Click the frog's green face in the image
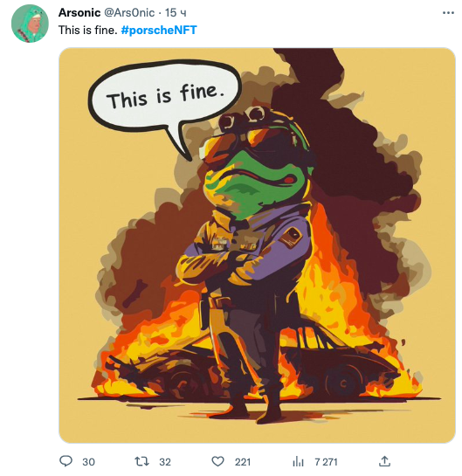Screen dimensions: 462x476 coord(258,183)
